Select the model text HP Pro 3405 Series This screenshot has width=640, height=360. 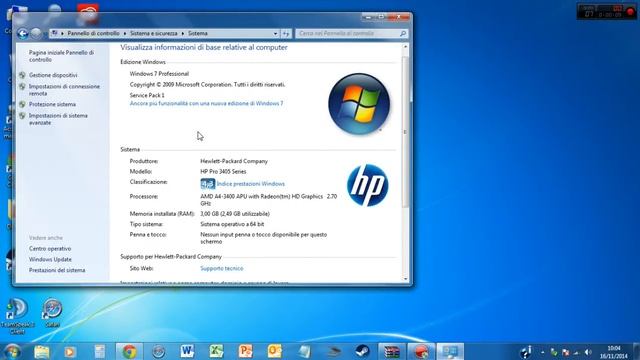coord(223,171)
